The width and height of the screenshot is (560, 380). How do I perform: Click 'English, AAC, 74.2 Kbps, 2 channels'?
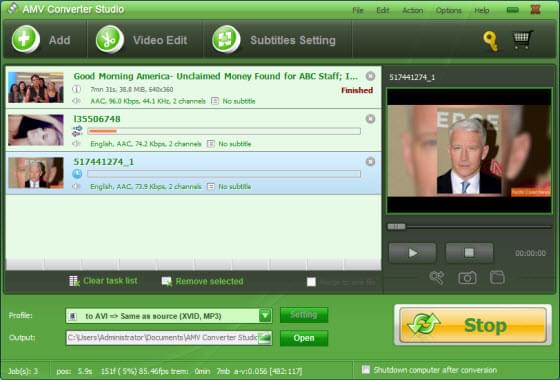(146, 144)
